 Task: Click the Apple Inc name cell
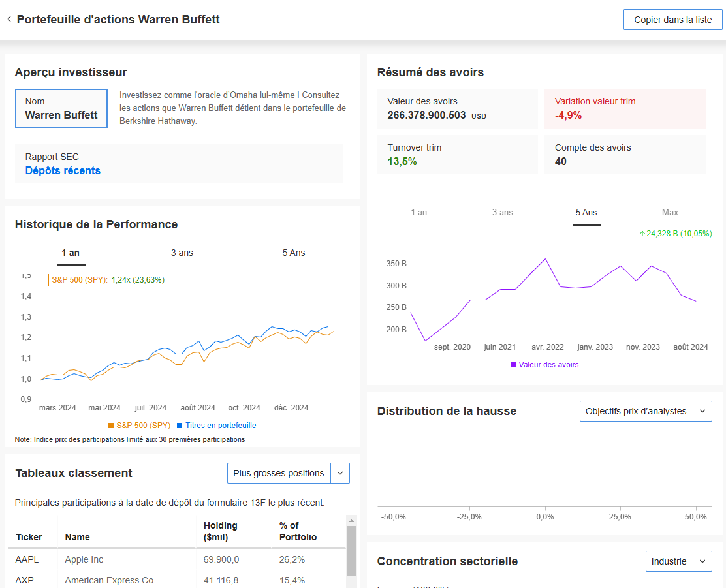pyautogui.click(x=84, y=559)
